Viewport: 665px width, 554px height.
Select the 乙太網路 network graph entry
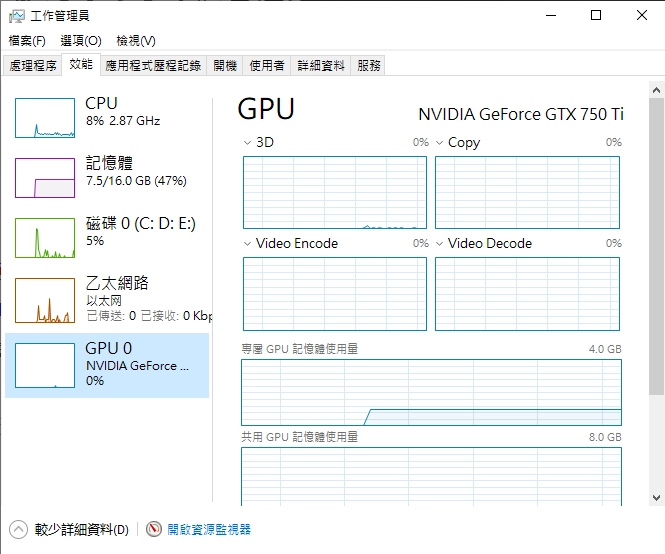[x=45, y=300]
